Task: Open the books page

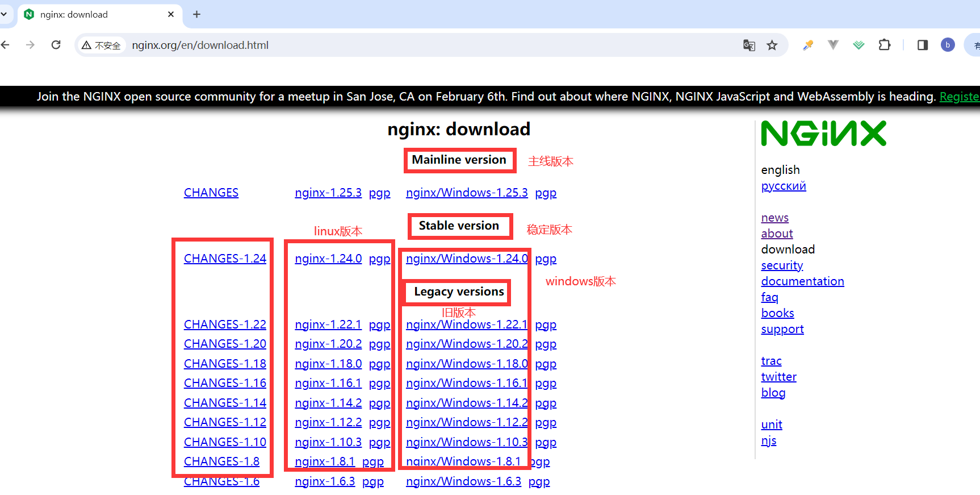Action: pos(777,313)
